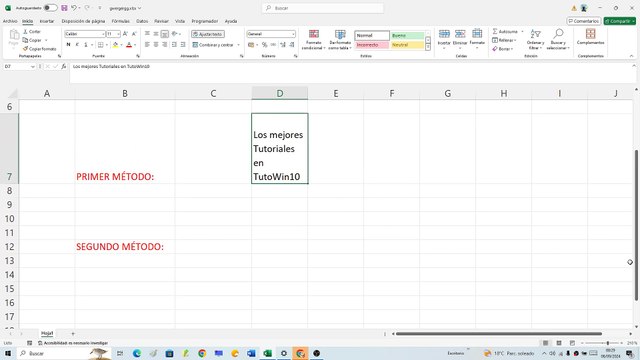Switch to the Insertar tab
Viewport: 640px width, 360px height.
pos(47,21)
